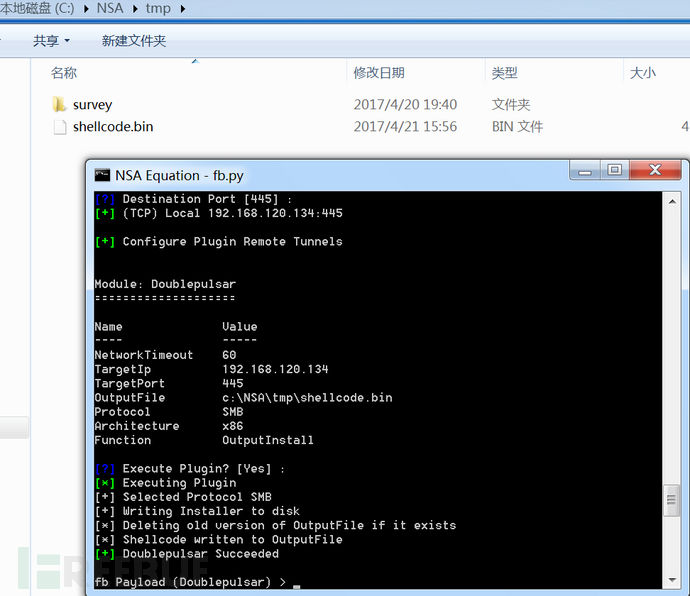The image size is (690, 596).
Task: Select the shellcode.bin file icon
Action: (60, 127)
